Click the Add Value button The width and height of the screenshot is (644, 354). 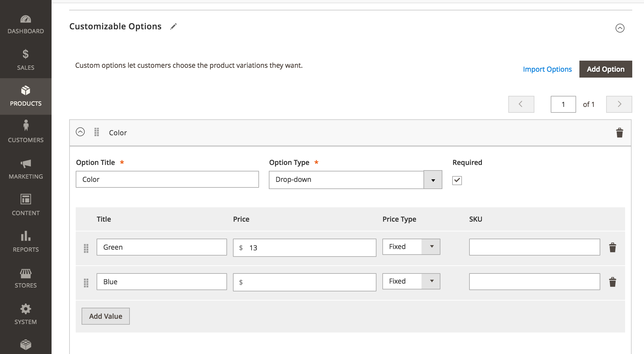(106, 316)
